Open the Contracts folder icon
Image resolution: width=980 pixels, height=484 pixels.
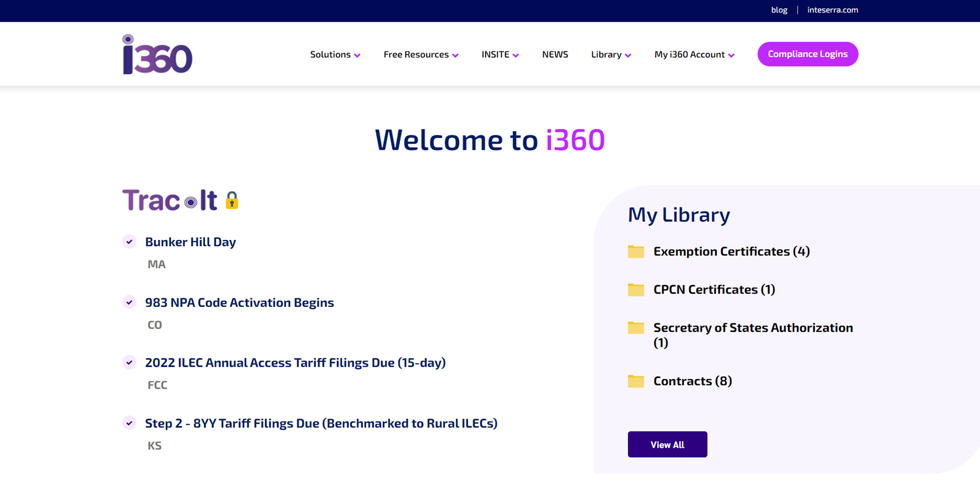tap(635, 382)
